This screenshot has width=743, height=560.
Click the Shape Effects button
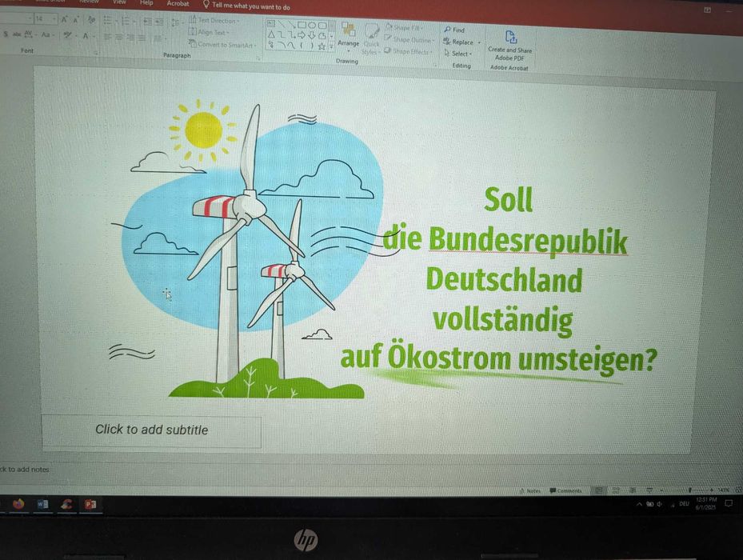408,51
